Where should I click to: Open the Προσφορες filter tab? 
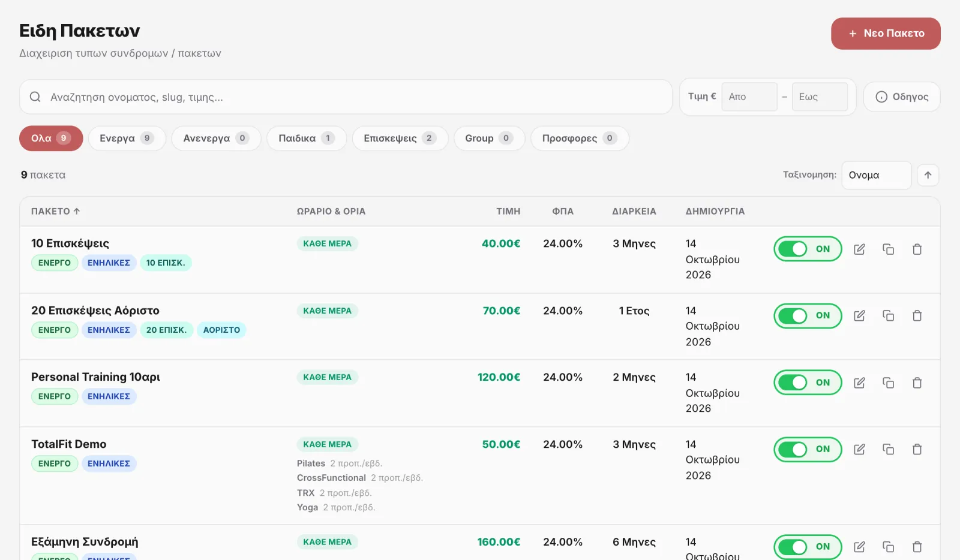580,139
